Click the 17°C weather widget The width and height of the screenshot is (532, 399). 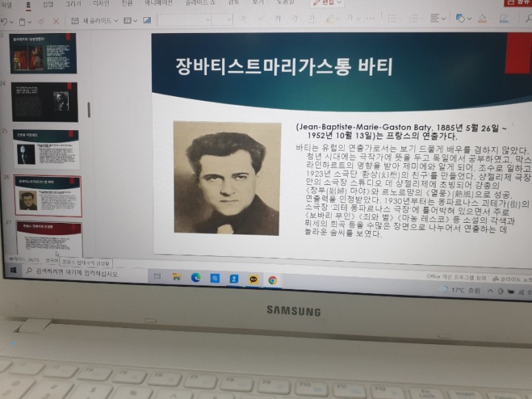tap(461, 290)
